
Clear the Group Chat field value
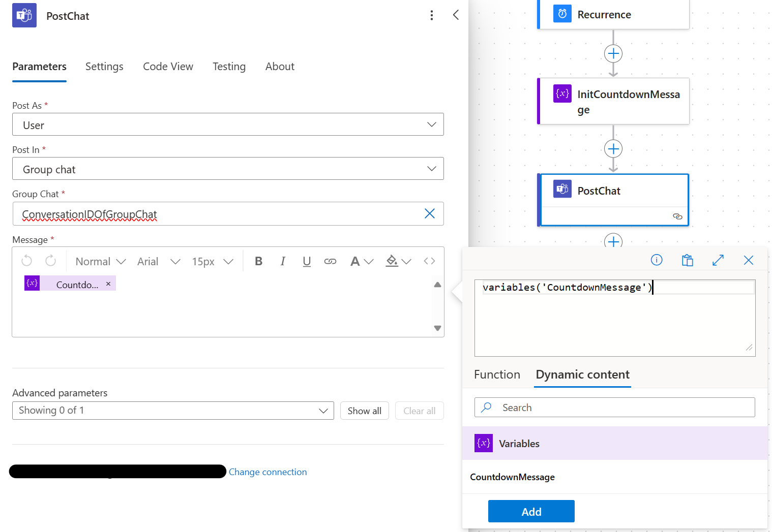point(430,214)
